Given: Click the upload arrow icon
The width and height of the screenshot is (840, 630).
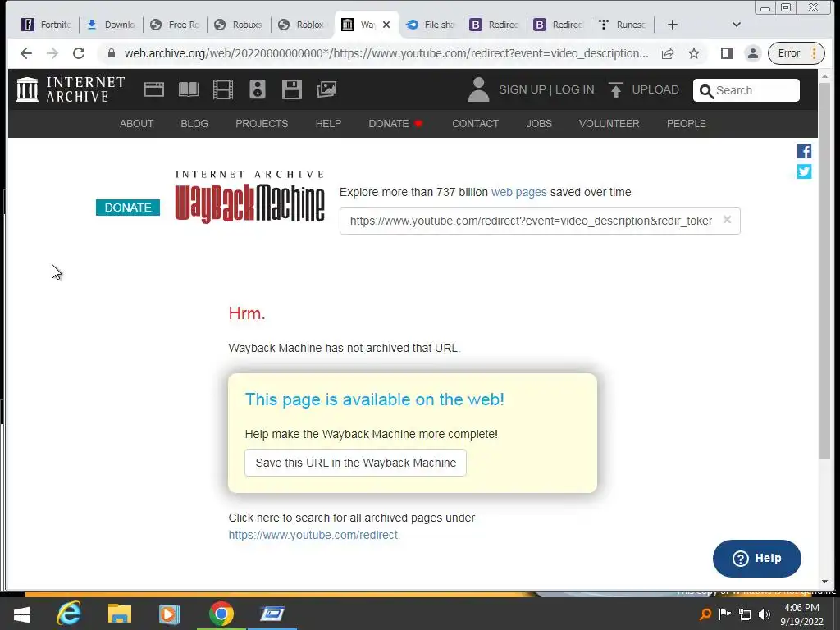Looking at the screenshot, I should pos(615,89).
